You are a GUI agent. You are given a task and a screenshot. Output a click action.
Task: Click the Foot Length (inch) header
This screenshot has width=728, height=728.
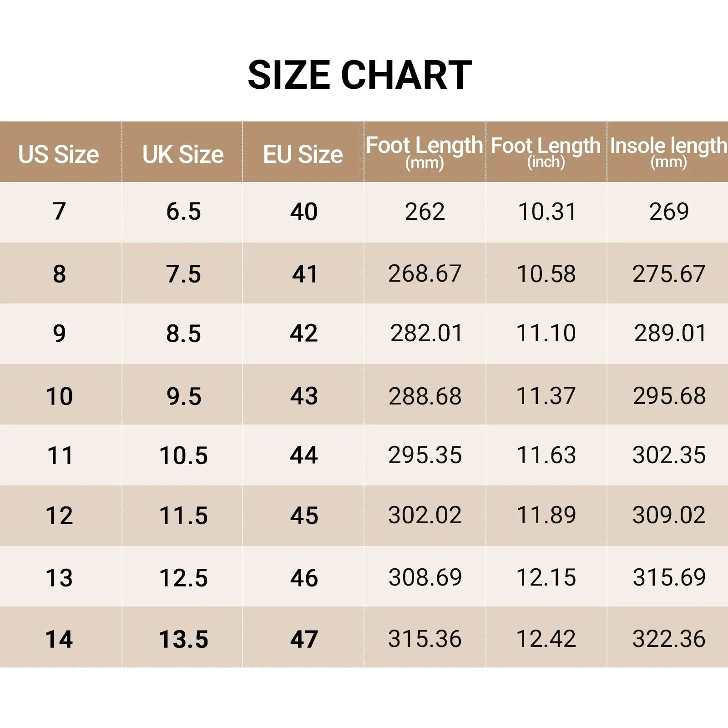coord(546,152)
